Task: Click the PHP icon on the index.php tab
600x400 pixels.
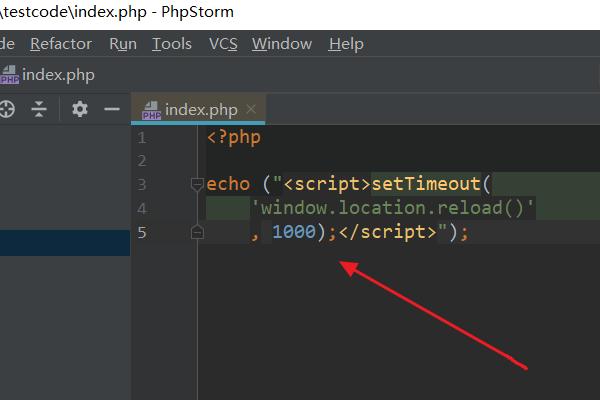Action: pyautogui.click(x=152, y=110)
